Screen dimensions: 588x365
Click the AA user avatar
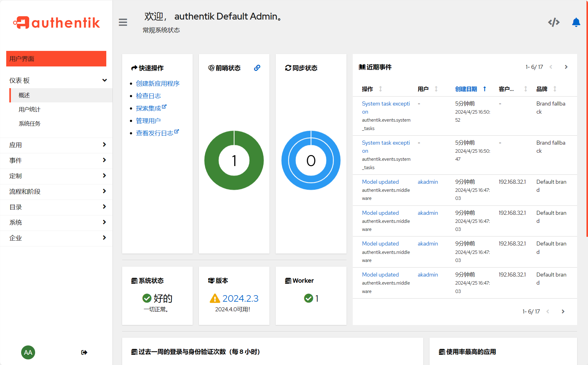click(28, 352)
